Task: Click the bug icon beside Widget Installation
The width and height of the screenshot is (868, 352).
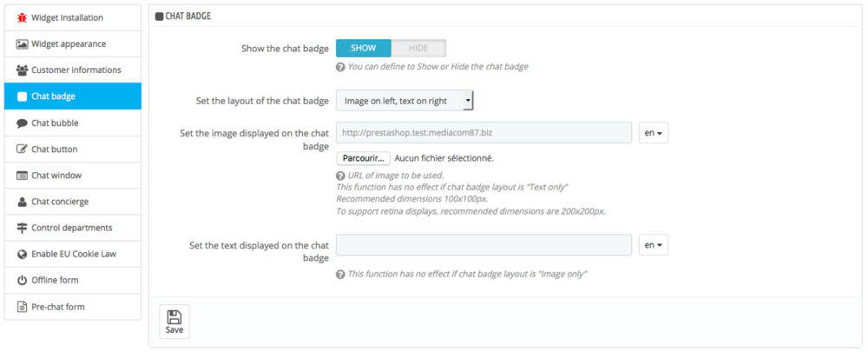Action: [23, 17]
